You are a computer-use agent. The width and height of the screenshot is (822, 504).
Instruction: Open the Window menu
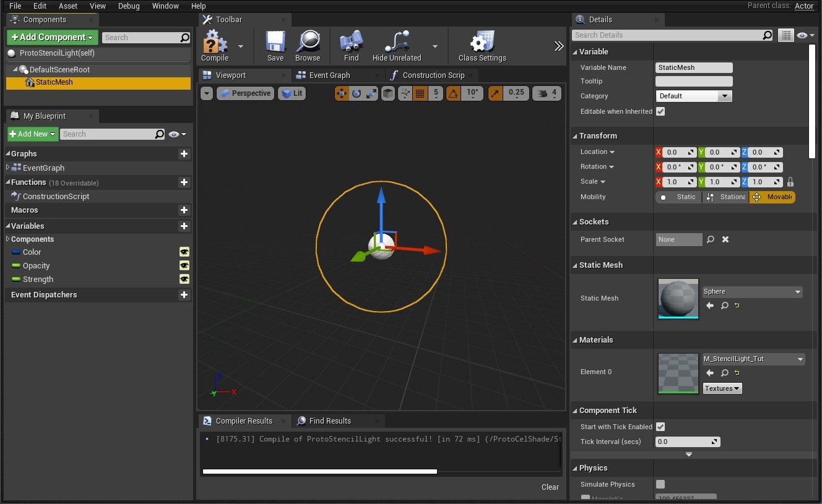pyautogui.click(x=165, y=6)
